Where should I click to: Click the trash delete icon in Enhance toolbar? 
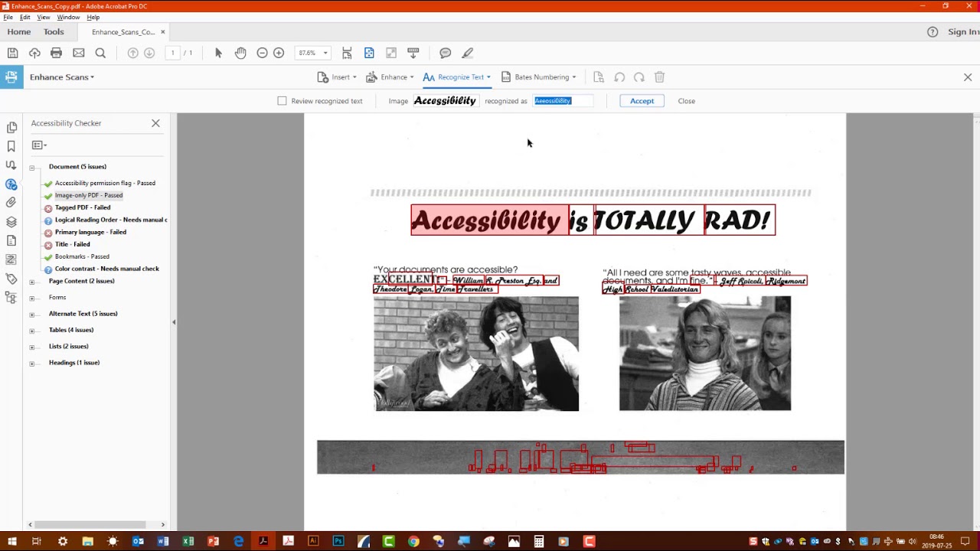(659, 77)
